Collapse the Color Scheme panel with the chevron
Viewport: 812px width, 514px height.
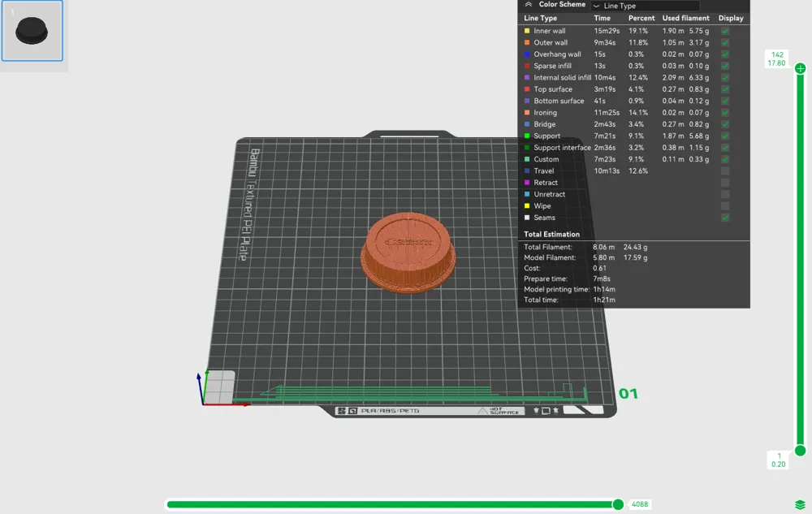click(529, 5)
